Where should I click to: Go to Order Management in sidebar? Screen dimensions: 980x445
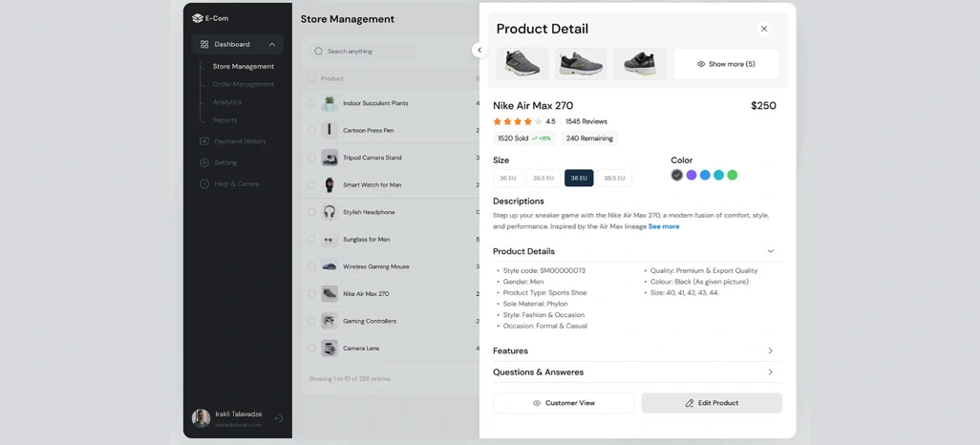[244, 84]
